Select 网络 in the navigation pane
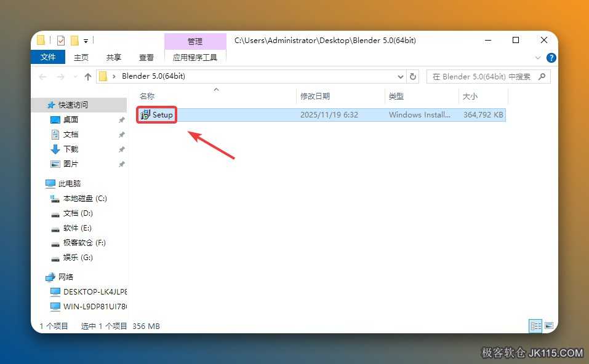This screenshot has width=589, height=364. point(66,277)
